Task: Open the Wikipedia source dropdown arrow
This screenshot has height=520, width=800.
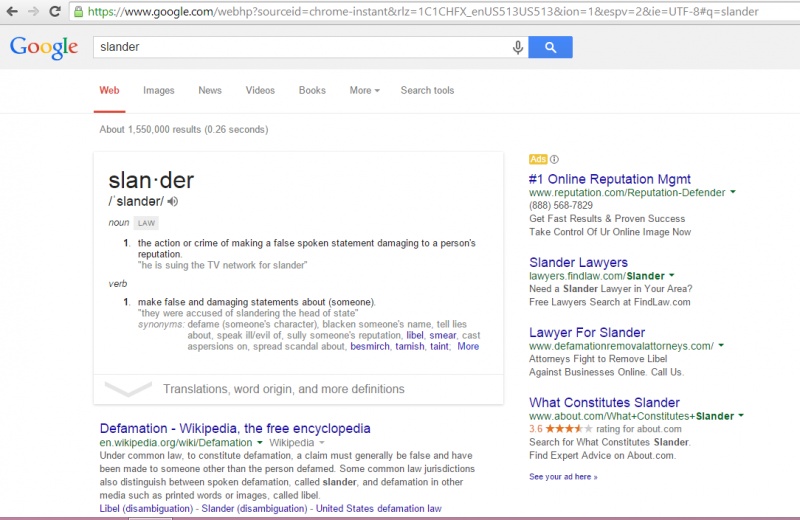Action: [x=321, y=442]
